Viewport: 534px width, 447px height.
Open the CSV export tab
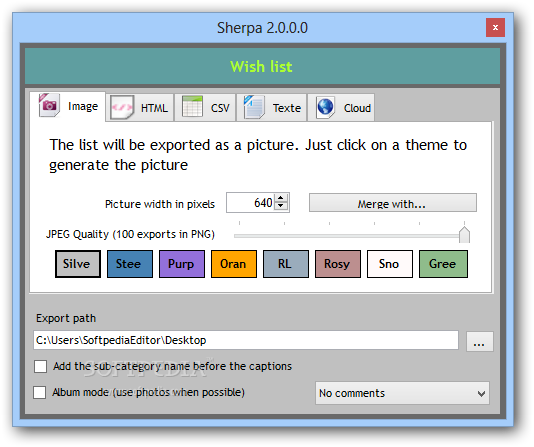[x=205, y=108]
